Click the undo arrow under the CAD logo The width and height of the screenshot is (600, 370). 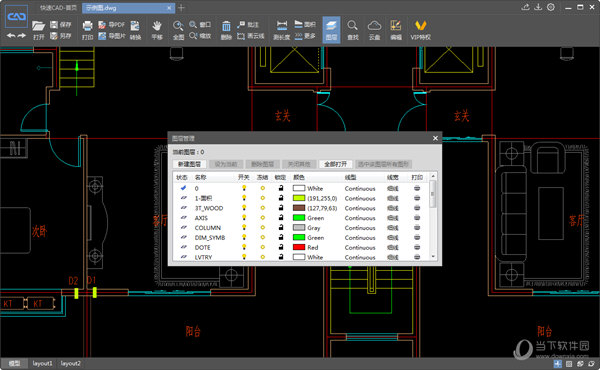tap(11, 36)
